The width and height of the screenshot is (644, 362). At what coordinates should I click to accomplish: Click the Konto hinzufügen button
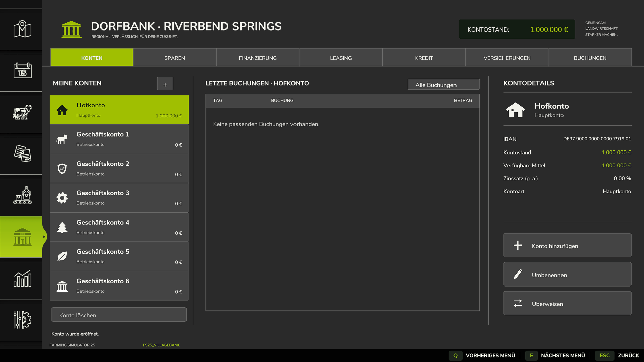568,246
